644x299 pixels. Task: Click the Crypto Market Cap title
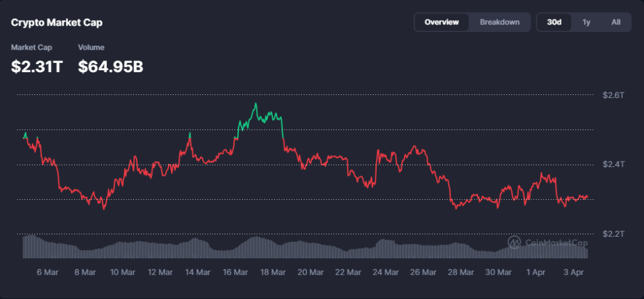[x=57, y=23]
